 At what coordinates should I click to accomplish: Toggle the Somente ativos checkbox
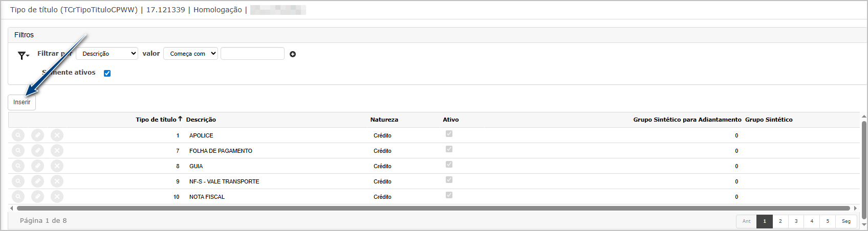[107, 73]
